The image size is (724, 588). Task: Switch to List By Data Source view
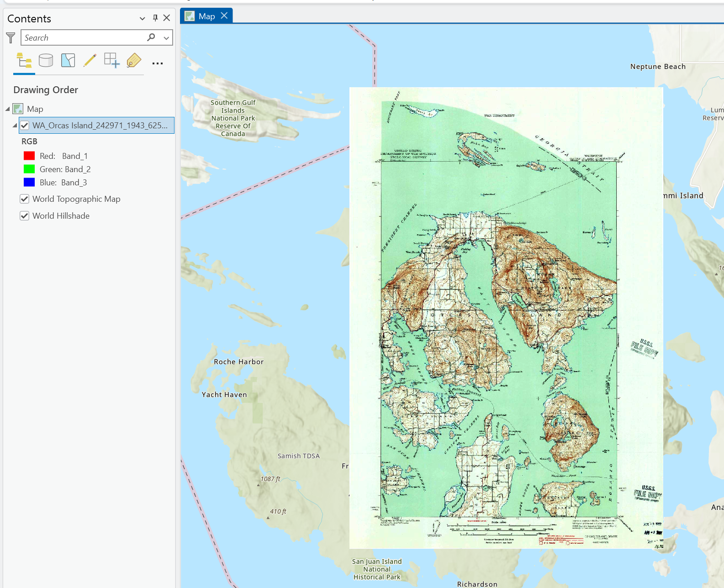click(x=46, y=60)
